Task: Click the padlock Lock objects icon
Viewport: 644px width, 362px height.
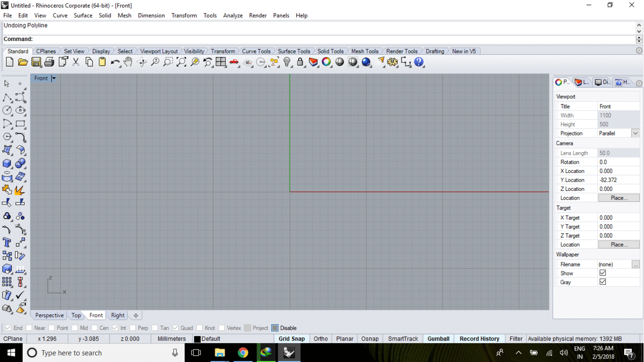Action: [x=300, y=62]
